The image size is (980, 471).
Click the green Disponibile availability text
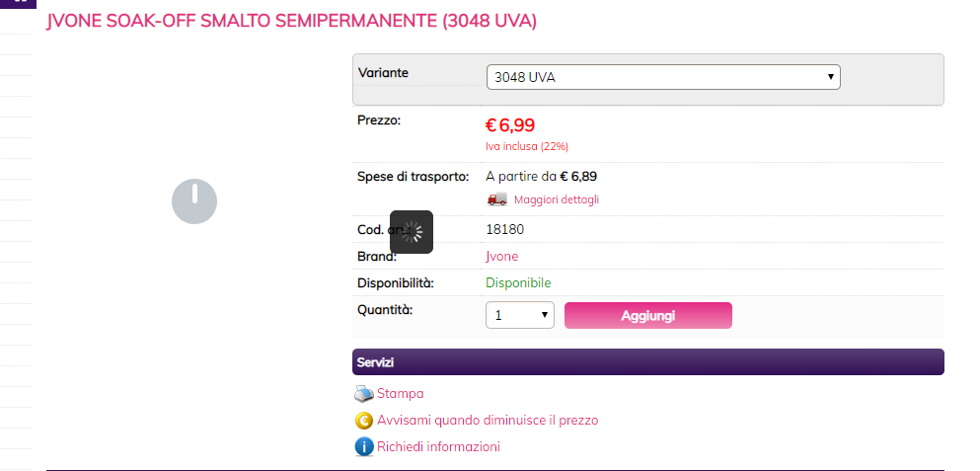518,282
